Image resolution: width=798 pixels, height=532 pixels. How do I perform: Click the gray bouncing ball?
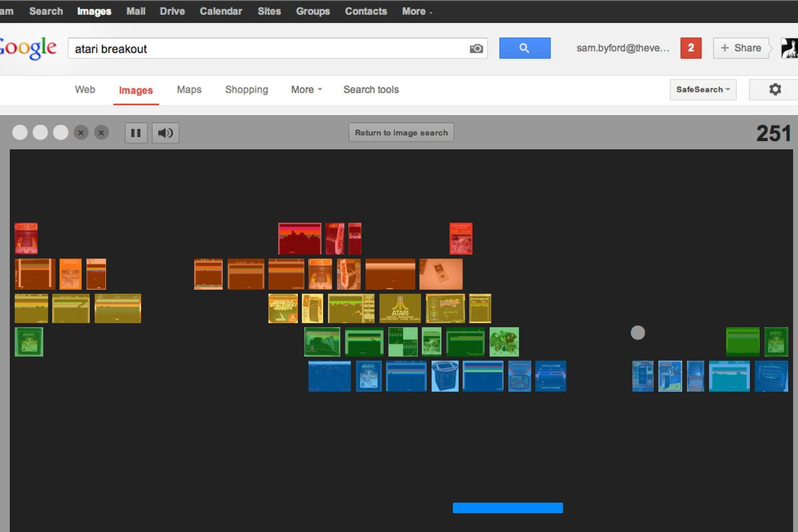click(x=638, y=332)
